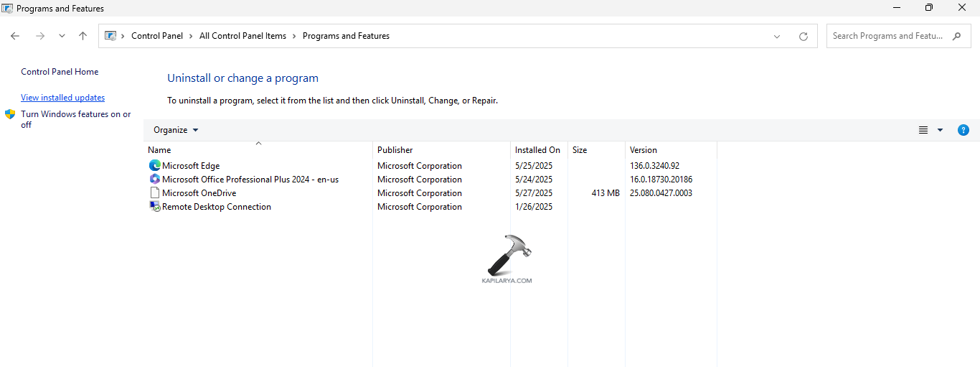This screenshot has width=980, height=367.
Task: Navigate up one level with up arrow
Action: tap(83, 36)
